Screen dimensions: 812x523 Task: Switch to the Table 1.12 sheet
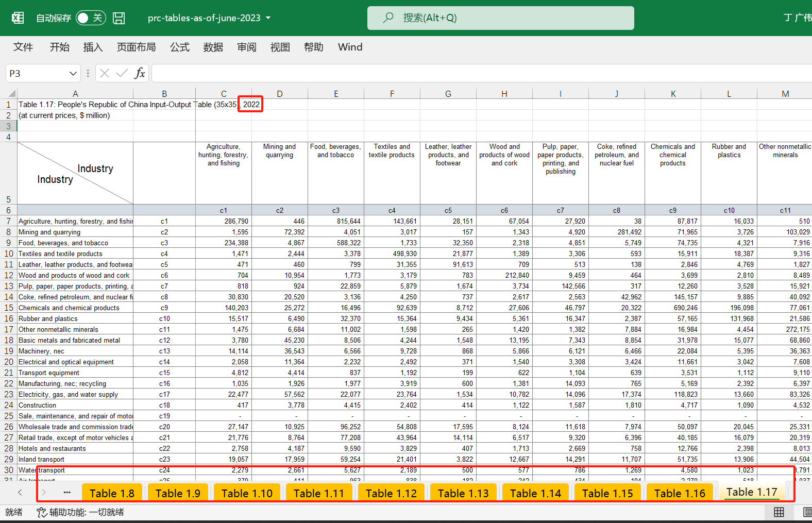391,493
